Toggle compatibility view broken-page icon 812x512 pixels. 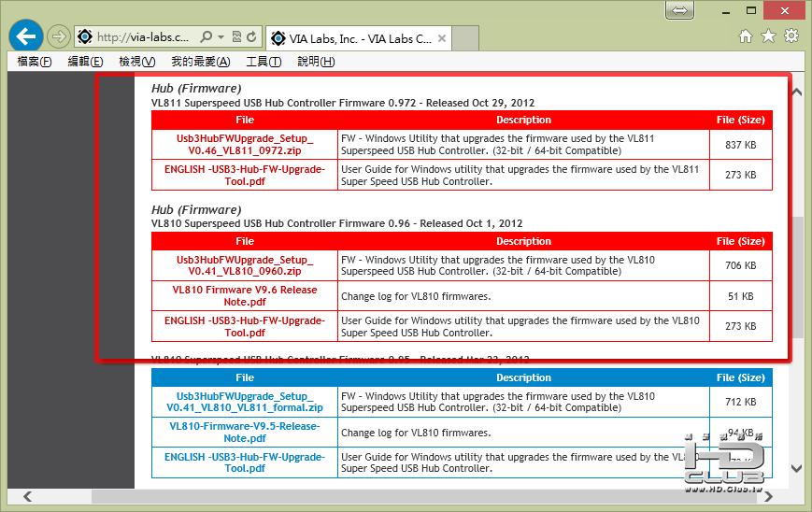pyautogui.click(x=236, y=36)
